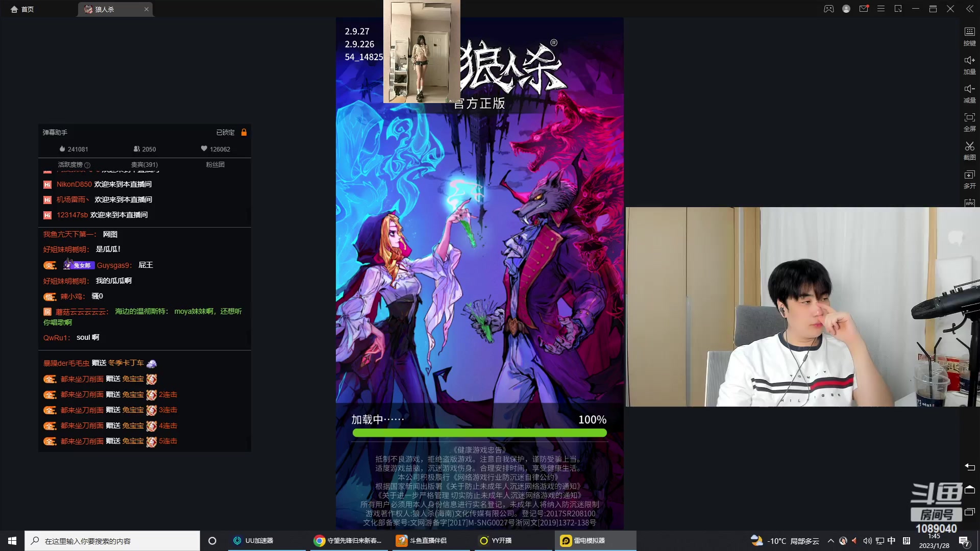This screenshot has height=551, width=980.
Task: Click the red speaker tray icon
Action: [854, 541]
